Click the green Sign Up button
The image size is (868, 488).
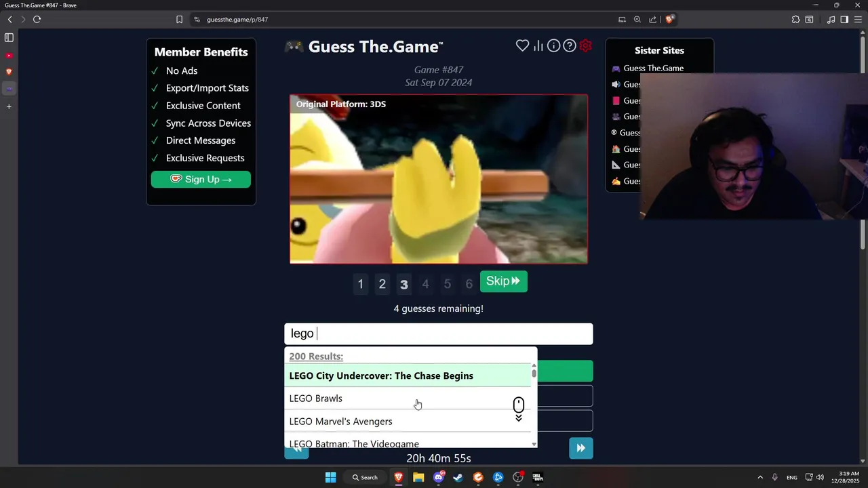coord(201,179)
